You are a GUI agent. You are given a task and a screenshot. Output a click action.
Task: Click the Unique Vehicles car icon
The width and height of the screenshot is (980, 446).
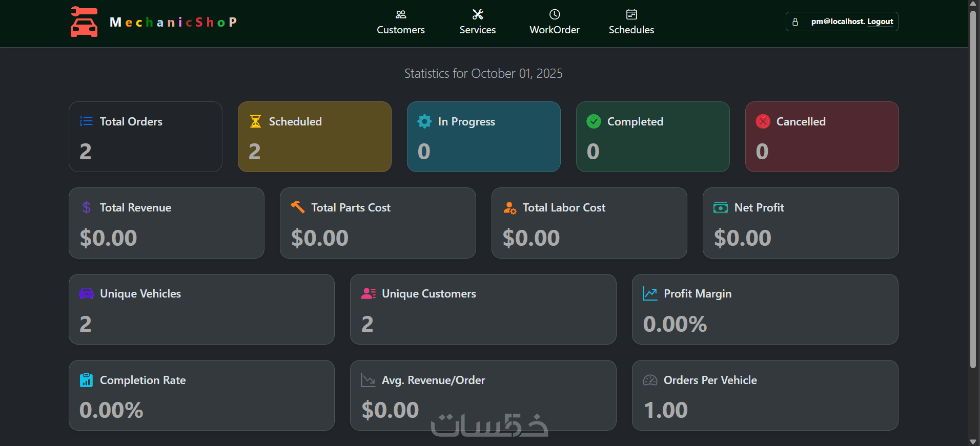click(x=86, y=293)
